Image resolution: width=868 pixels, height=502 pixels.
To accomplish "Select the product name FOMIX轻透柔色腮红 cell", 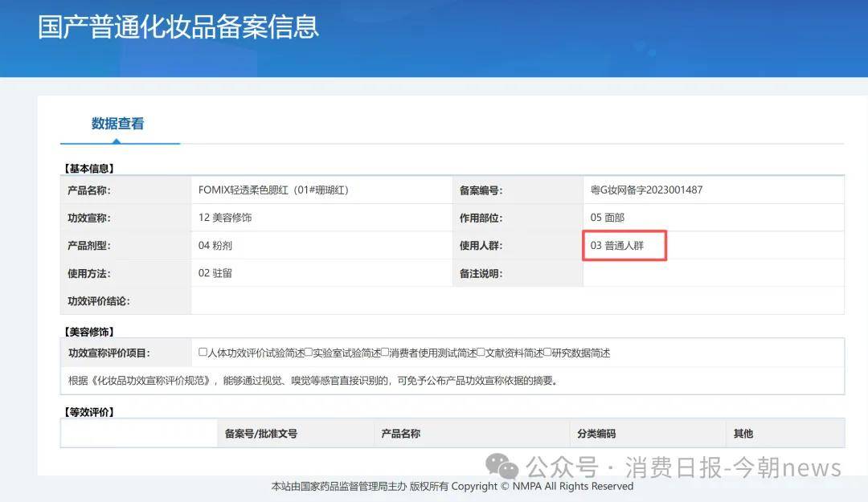I will pos(273,190).
